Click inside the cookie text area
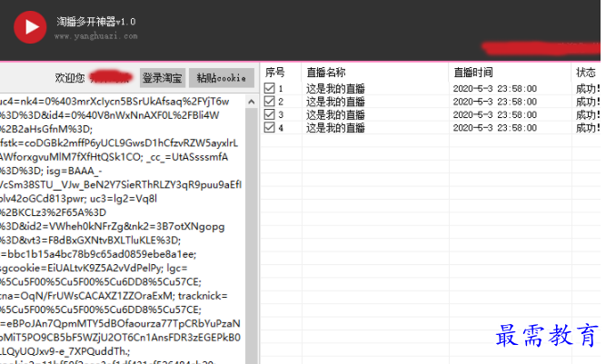Viewport: 606px width, 364px height. tap(123, 230)
